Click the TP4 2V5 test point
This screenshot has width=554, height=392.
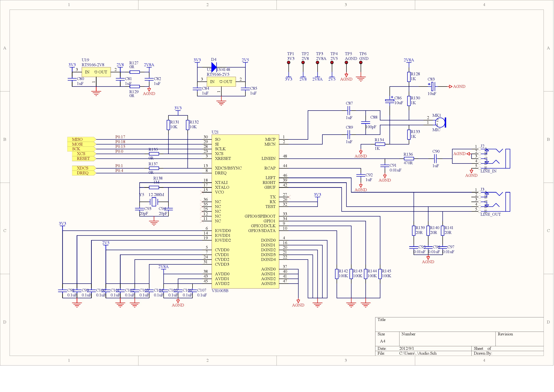click(x=332, y=63)
